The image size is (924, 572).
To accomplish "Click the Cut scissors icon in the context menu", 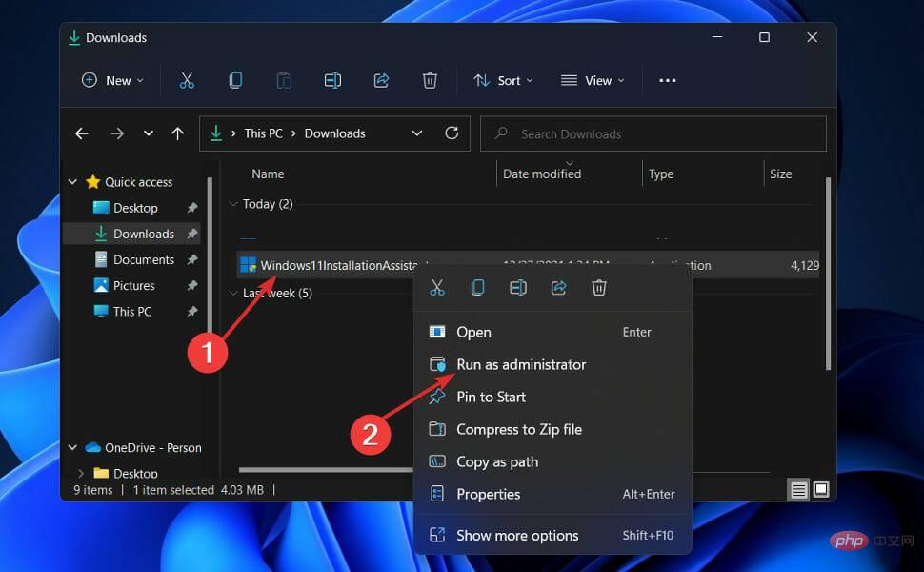I will 436,288.
